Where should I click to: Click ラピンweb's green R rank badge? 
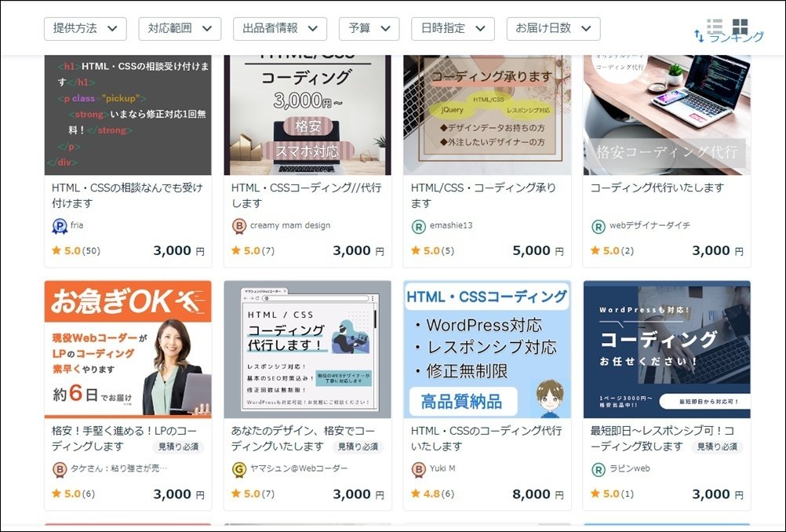point(599,470)
